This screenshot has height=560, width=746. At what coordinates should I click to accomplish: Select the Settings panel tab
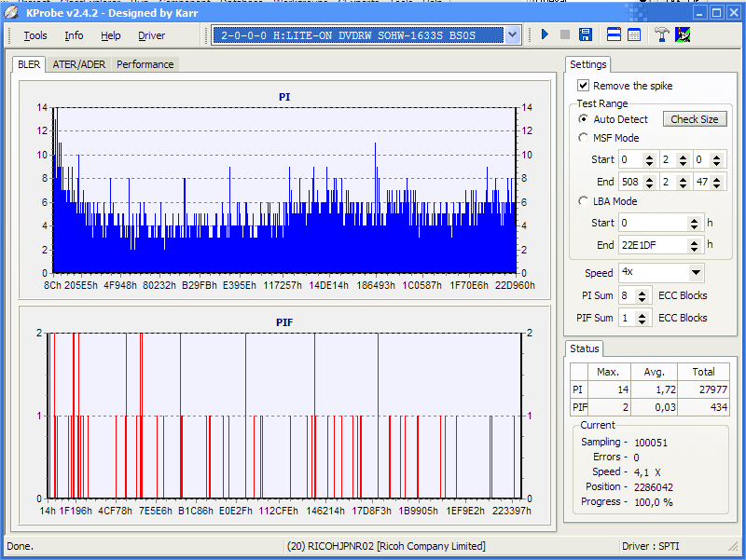coord(588,64)
